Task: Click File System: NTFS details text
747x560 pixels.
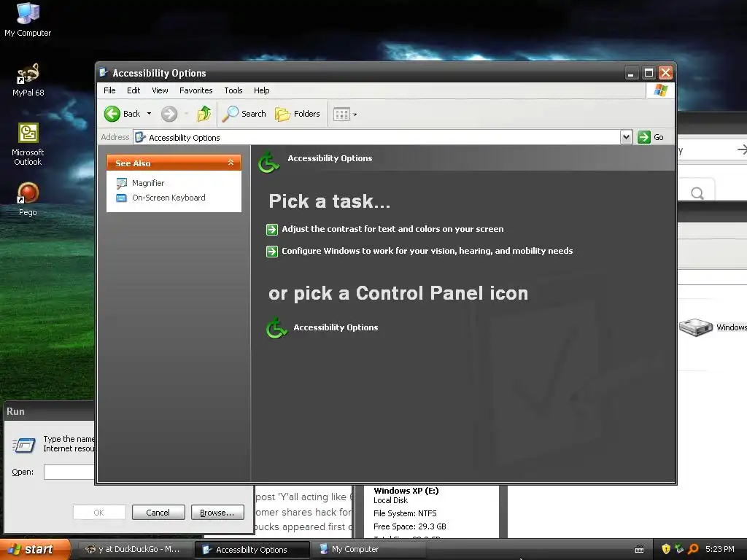Action: (405, 513)
